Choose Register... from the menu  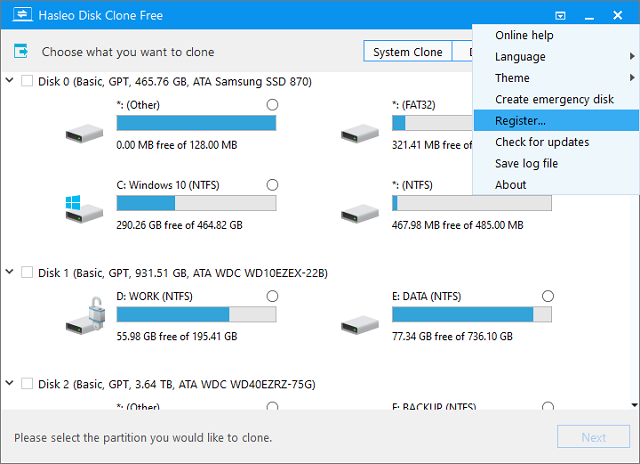(521, 121)
